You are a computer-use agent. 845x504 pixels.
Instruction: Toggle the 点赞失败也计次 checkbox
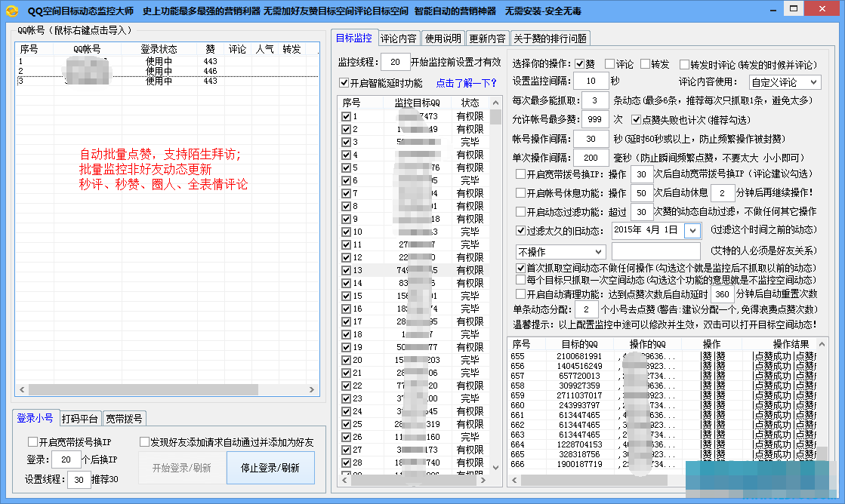pos(637,119)
